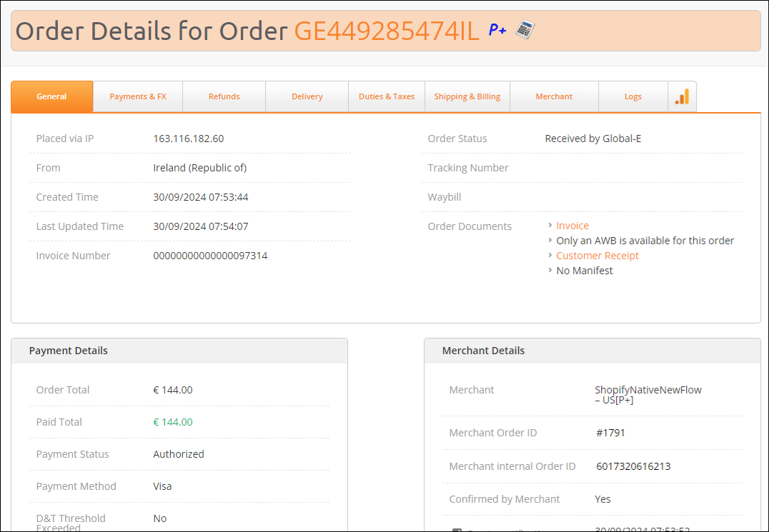Switch to Shipping & Billing tab
769x532 pixels.
click(x=467, y=96)
